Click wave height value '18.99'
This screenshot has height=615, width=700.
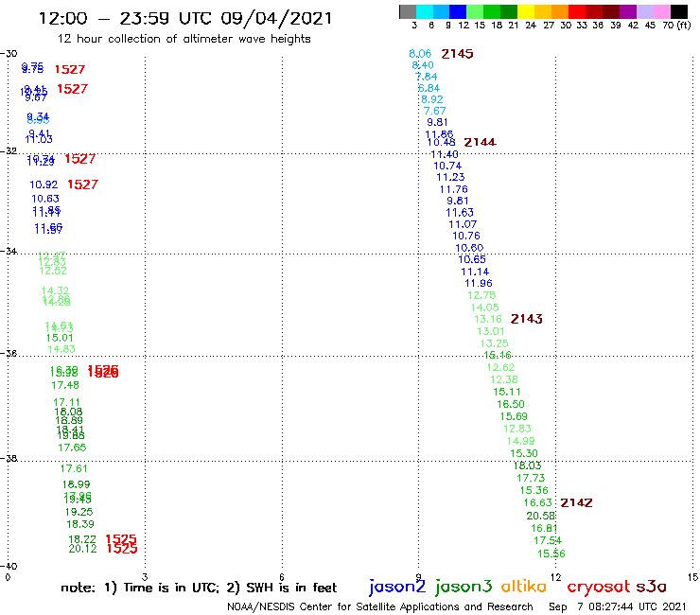[76, 484]
